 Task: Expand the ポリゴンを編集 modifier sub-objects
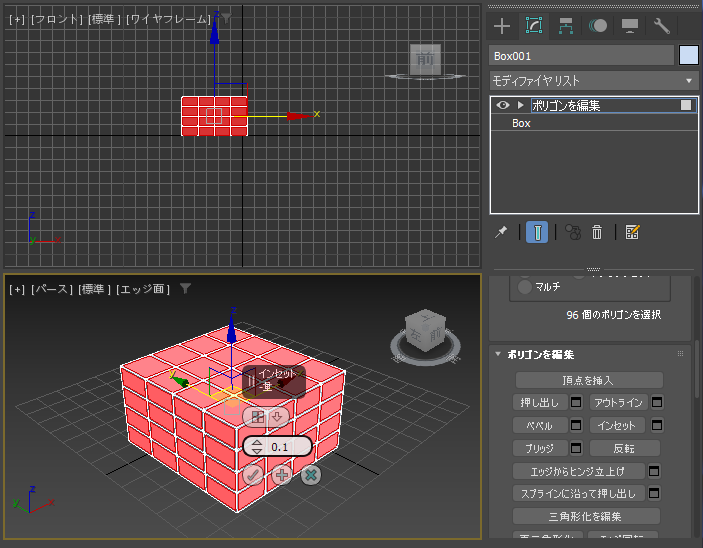tap(521, 105)
